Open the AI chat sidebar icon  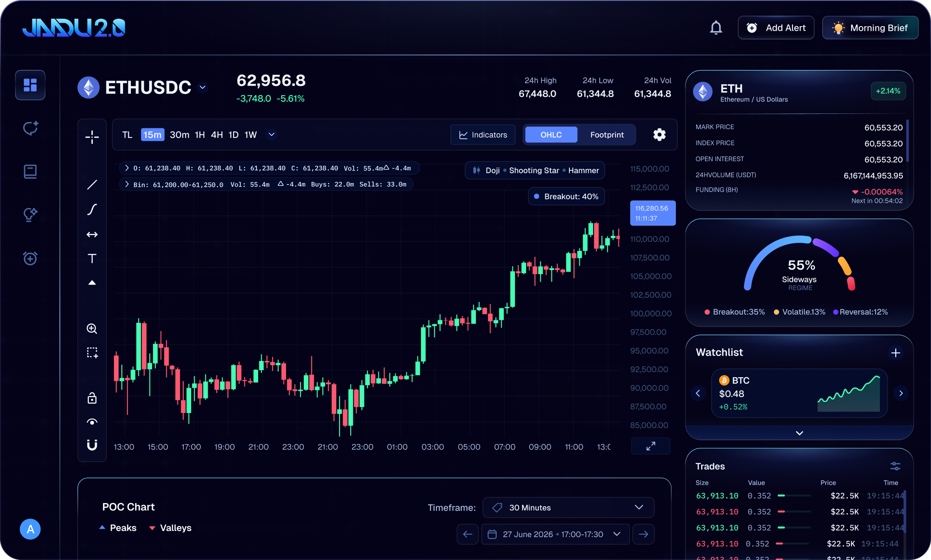point(30,128)
